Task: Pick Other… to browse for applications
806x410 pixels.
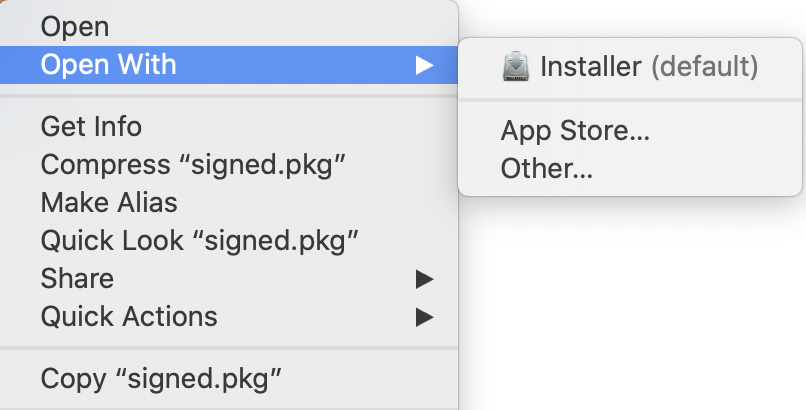Action: [x=547, y=169]
